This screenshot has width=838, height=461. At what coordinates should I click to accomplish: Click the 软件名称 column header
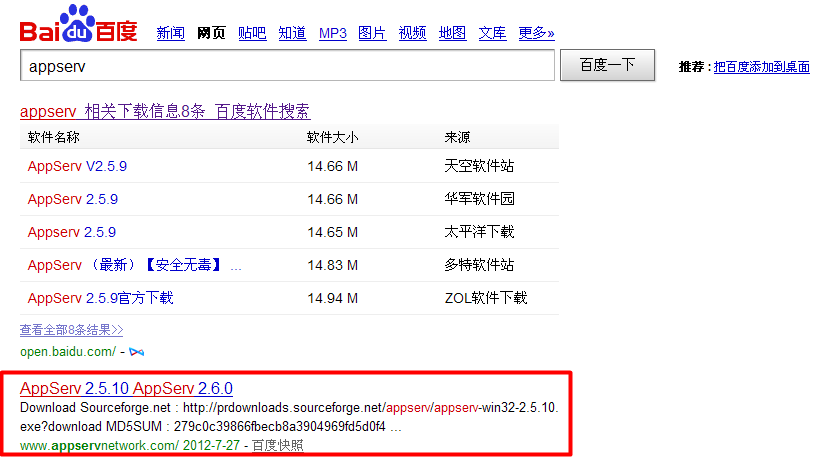53,137
